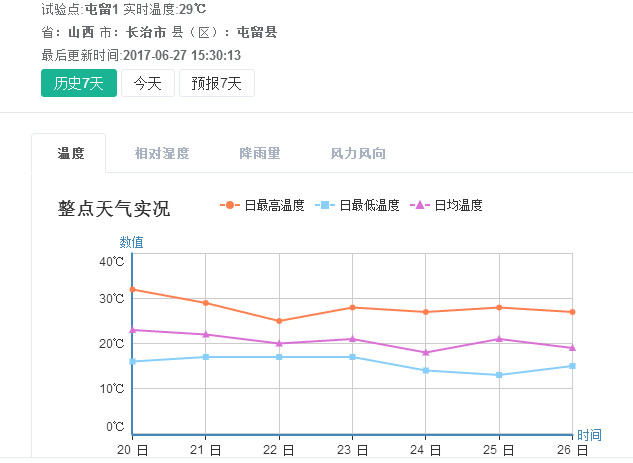Select the 历史7天 button
This screenshot has width=633, height=463.
pyautogui.click(x=79, y=83)
